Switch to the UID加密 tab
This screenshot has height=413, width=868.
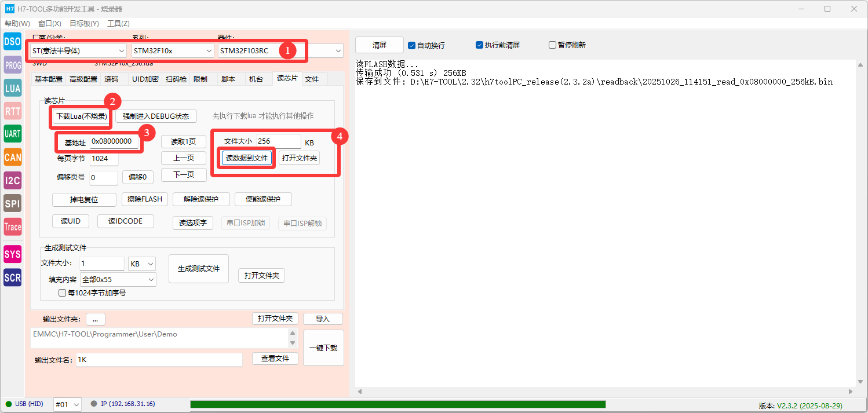pyautogui.click(x=145, y=79)
